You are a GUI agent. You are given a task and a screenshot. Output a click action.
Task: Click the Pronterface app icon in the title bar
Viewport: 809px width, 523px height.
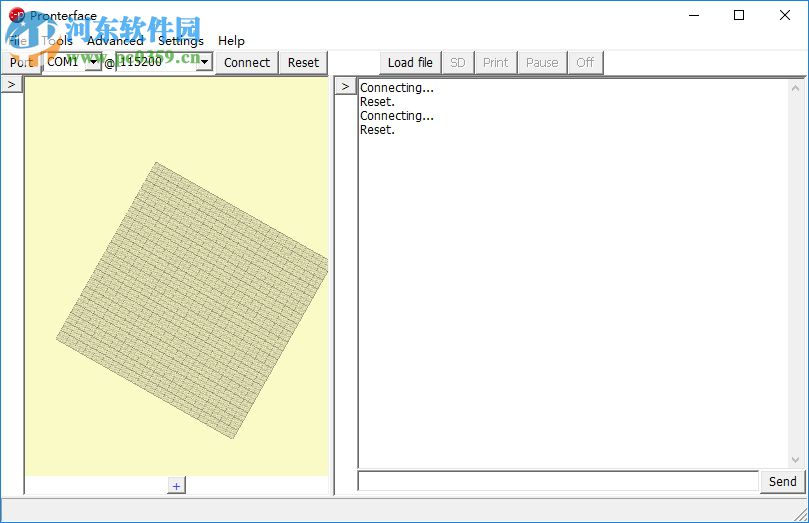(x=17, y=15)
